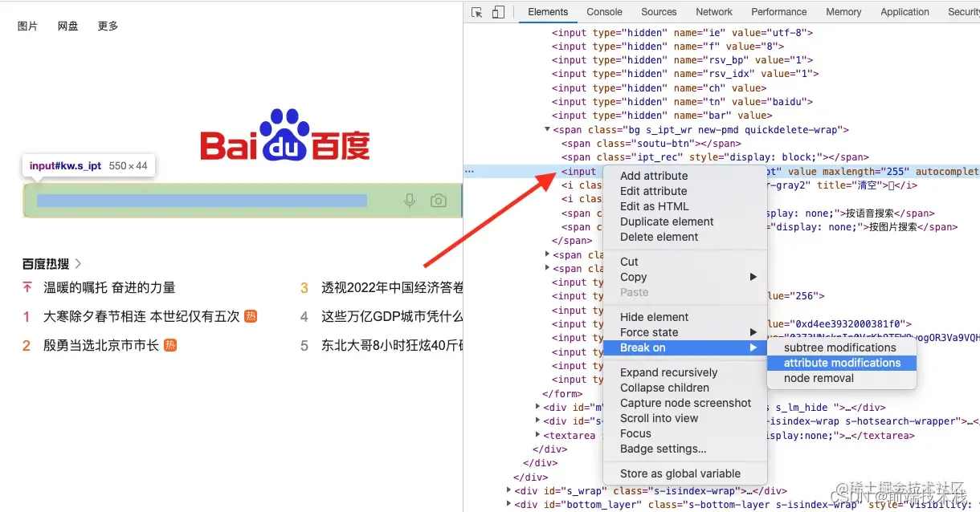980x512 pixels.
Task: Select attribute modifications
Action: coord(841,363)
